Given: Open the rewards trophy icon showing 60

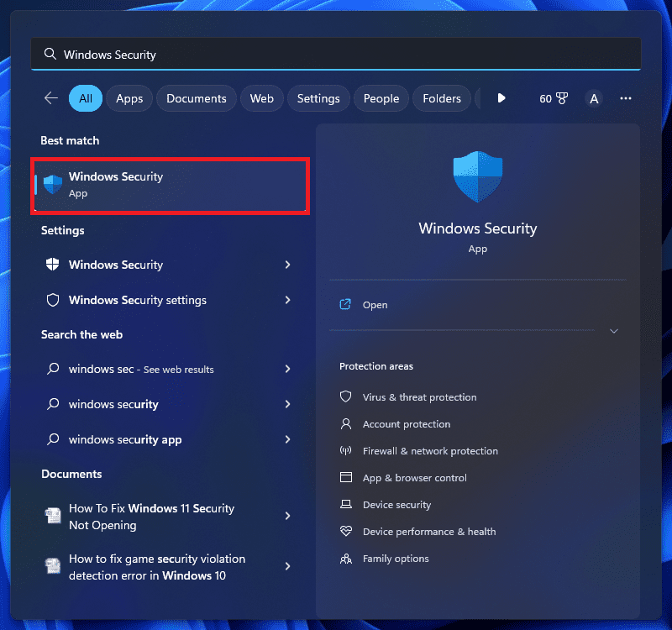Looking at the screenshot, I should click(x=561, y=98).
